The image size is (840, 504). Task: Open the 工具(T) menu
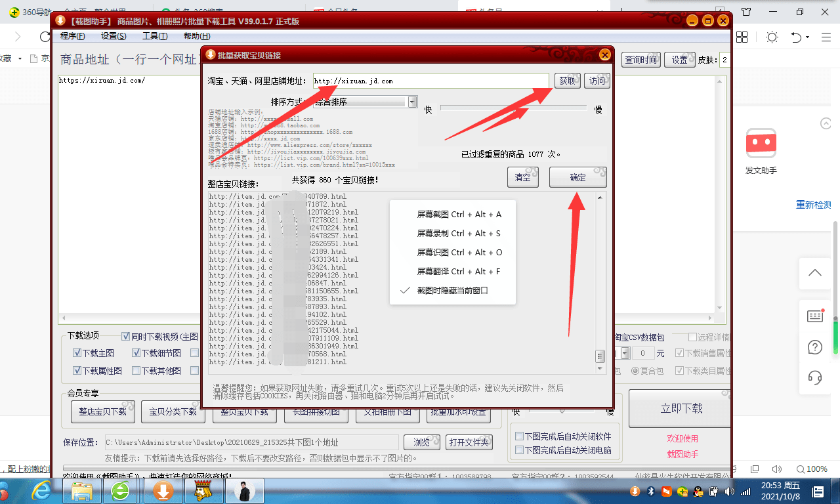(x=155, y=36)
